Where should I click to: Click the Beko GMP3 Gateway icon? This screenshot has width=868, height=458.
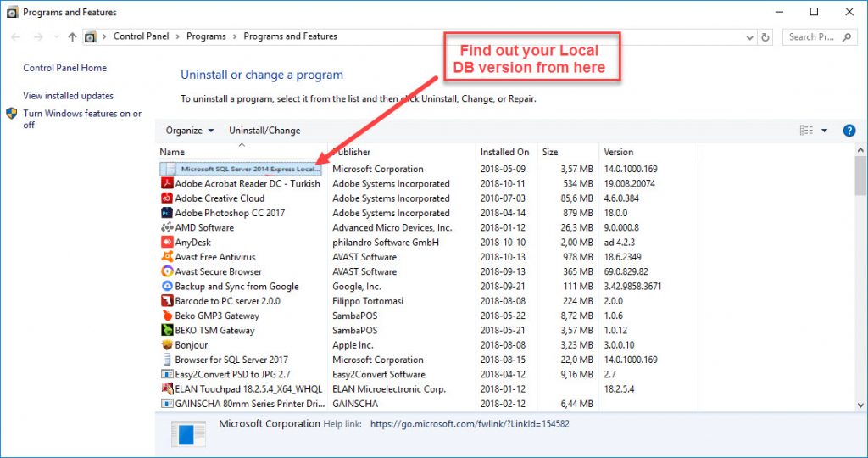167,316
